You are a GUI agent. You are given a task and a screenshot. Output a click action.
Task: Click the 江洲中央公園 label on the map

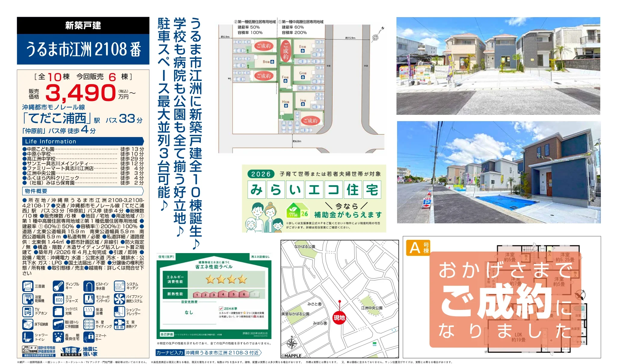[x=372, y=308]
